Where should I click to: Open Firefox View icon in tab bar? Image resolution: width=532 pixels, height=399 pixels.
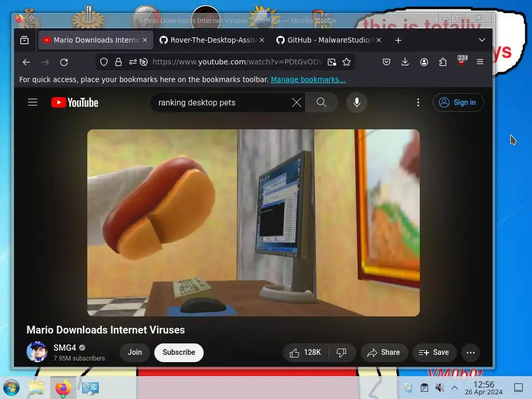(x=24, y=40)
